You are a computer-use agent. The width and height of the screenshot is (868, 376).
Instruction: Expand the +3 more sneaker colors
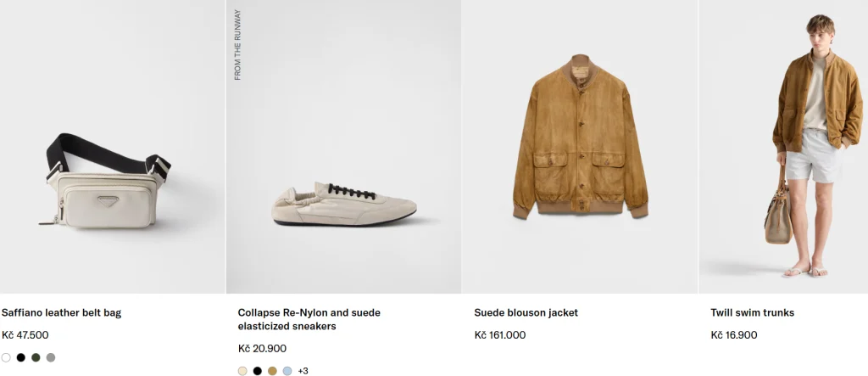pyautogui.click(x=303, y=371)
